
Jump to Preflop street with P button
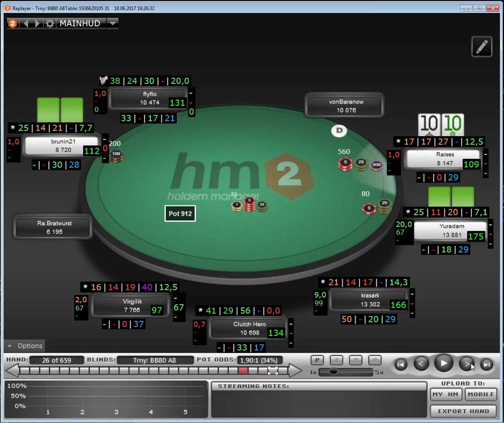pos(317,360)
